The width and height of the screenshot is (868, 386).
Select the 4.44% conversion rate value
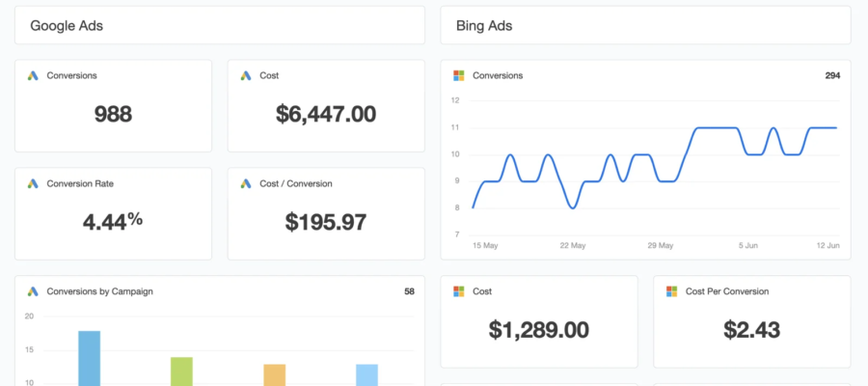coord(113,221)
